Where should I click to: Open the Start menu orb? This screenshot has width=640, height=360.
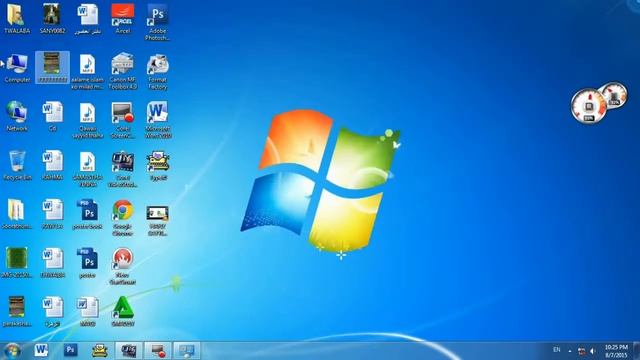pos(12,351)
